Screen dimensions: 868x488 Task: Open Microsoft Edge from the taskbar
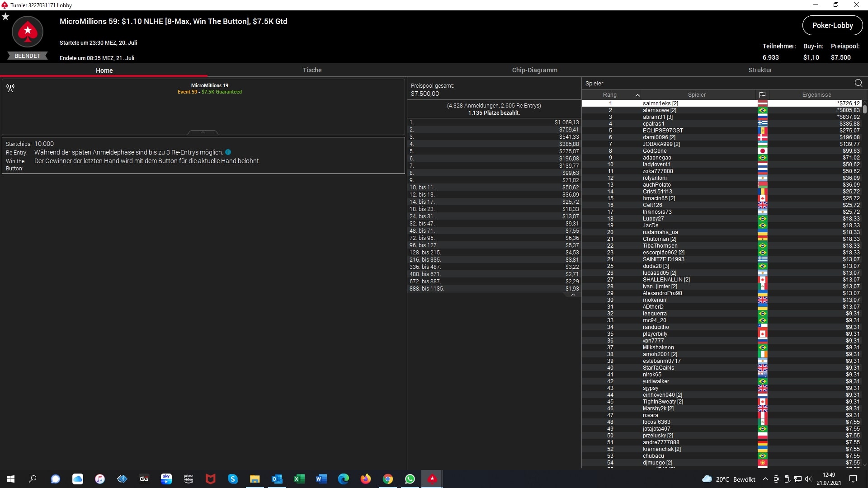pos(344,479)
